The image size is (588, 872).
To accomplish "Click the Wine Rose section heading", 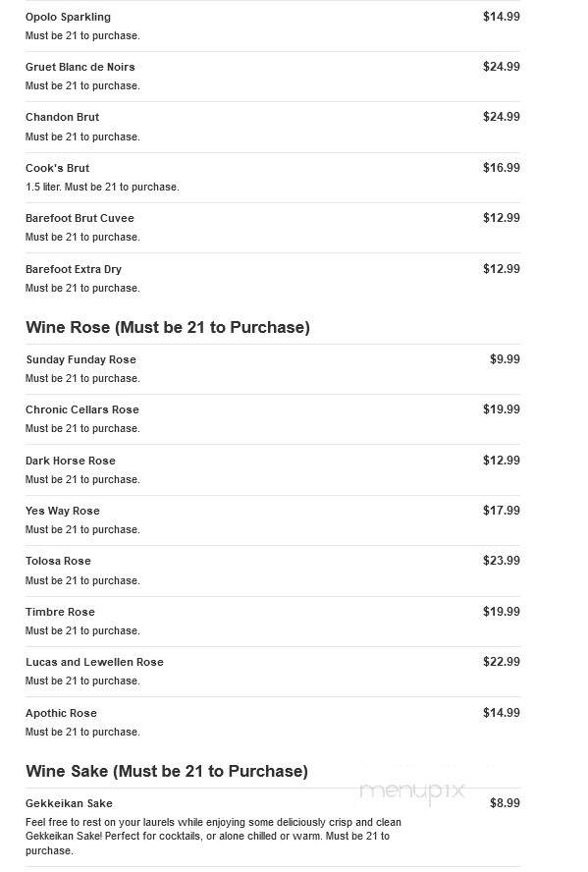I will 168,327.
